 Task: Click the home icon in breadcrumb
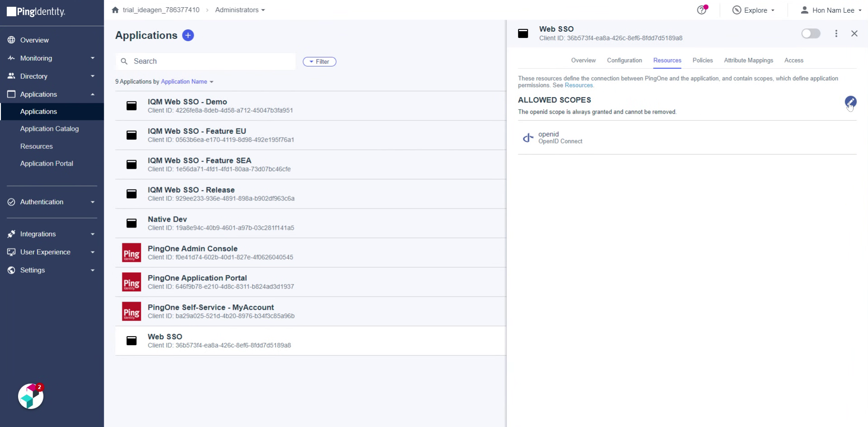[115, 10]
